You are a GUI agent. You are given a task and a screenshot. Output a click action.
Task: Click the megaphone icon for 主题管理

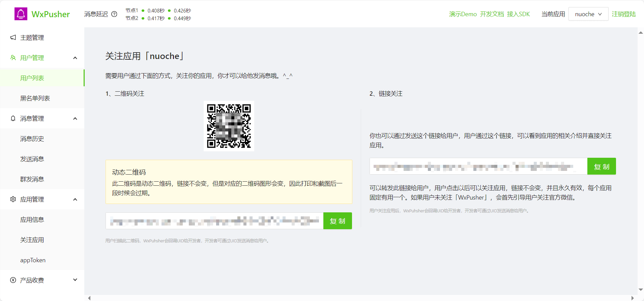pyautogui.click(x=13, y=37)
